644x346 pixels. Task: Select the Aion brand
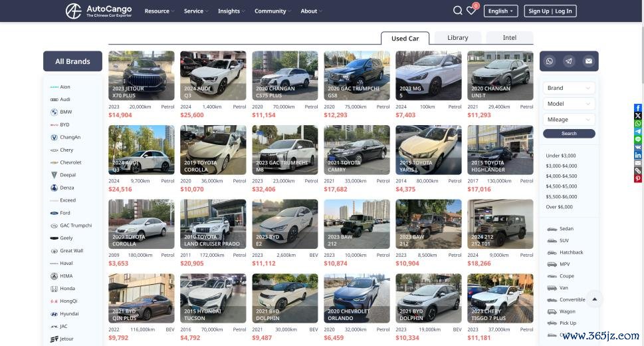click(x=65, y=86)
